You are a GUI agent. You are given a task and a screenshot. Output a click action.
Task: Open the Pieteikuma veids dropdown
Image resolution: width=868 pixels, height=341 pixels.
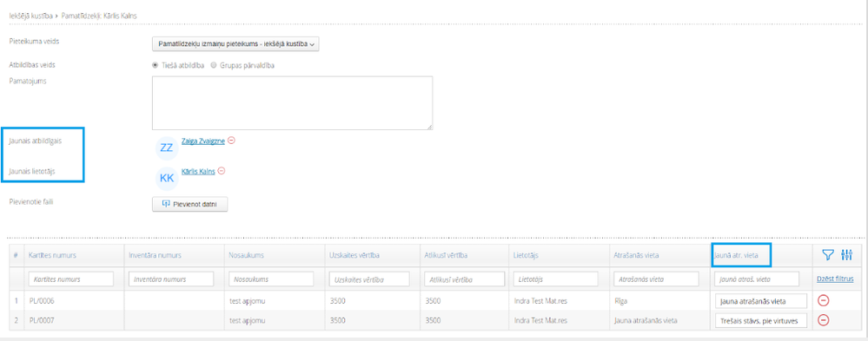pos(235,43)
